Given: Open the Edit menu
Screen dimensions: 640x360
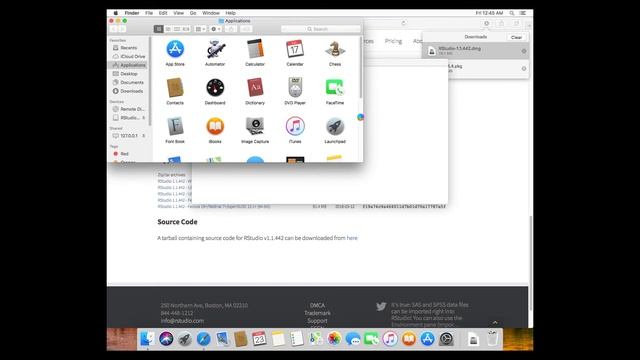Looking at the screenshot, I should (x=163, y=13).
